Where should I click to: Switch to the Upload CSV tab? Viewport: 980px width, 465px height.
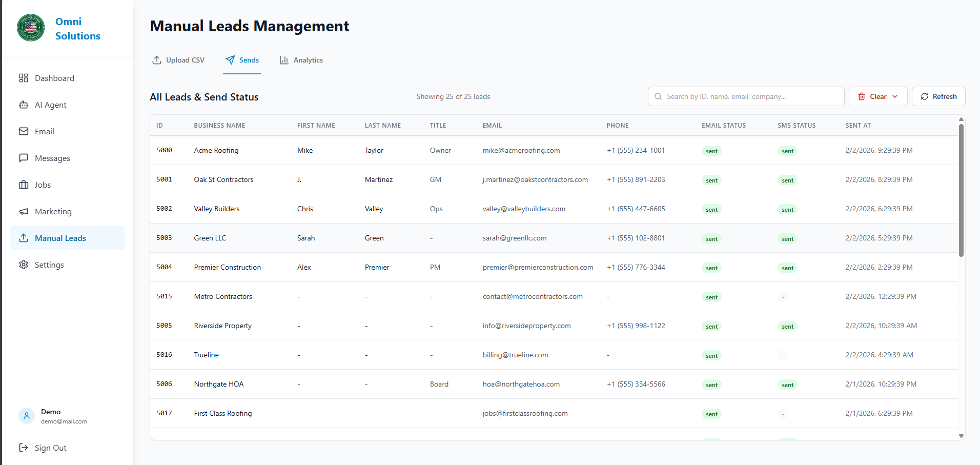pyautogui.click(x=178, y=60)
